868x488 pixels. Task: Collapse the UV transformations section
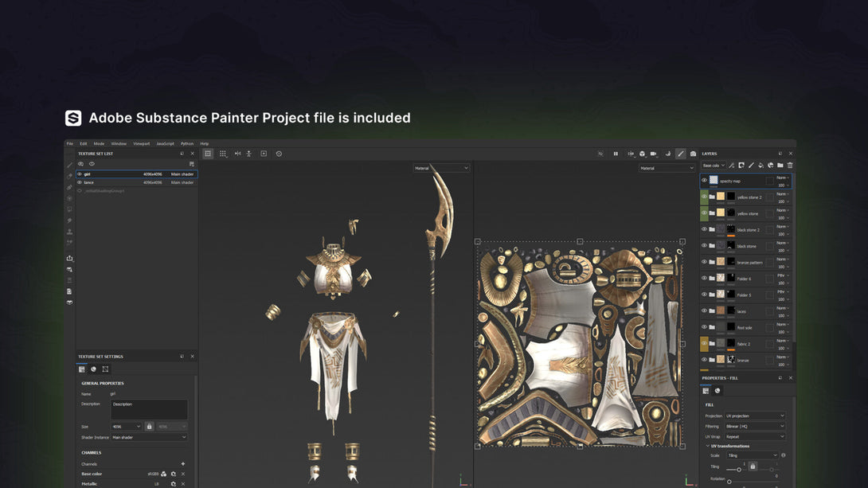(707, 446)
